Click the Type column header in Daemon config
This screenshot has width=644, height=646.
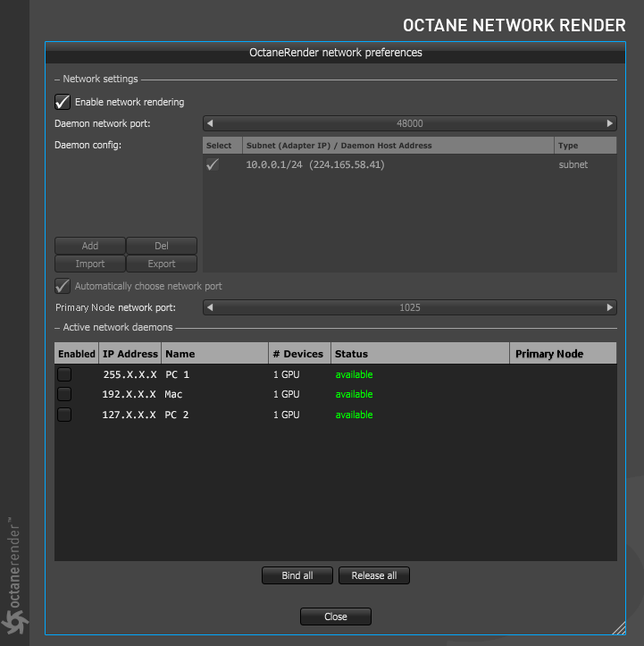[x=585, y=146]
